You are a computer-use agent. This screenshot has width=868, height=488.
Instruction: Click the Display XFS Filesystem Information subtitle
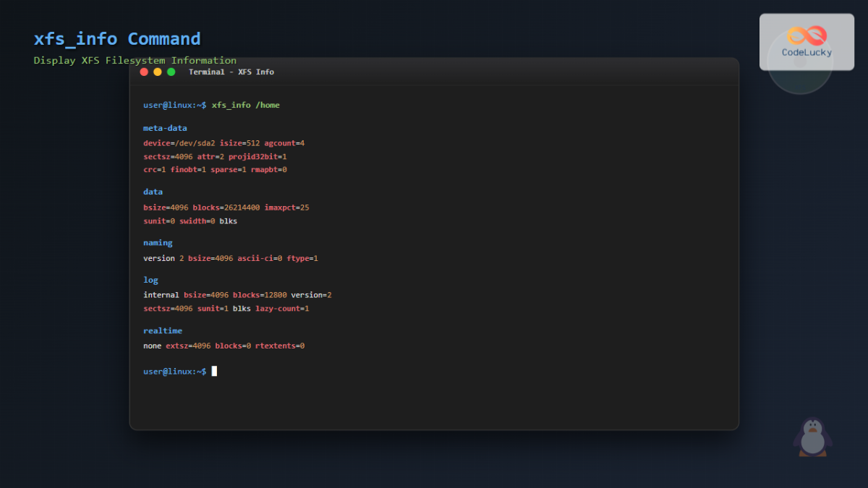(135, 60)
